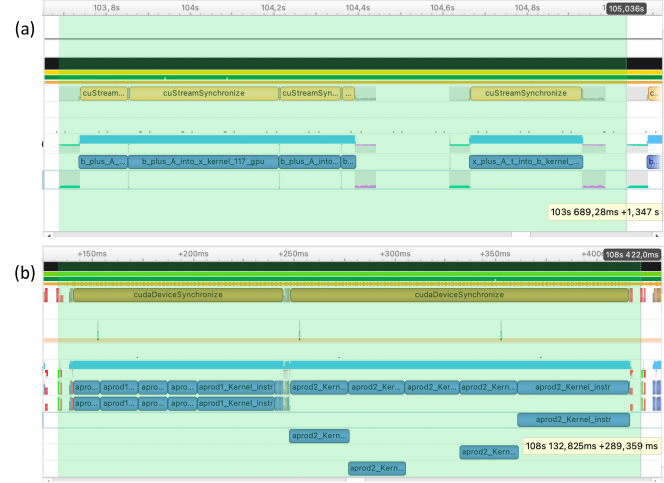This screenshot has width=664, height=483.
Task: Click the rightmost cuStreamSynchronize block in panel (a)
Action: click(x=525, y=93)
